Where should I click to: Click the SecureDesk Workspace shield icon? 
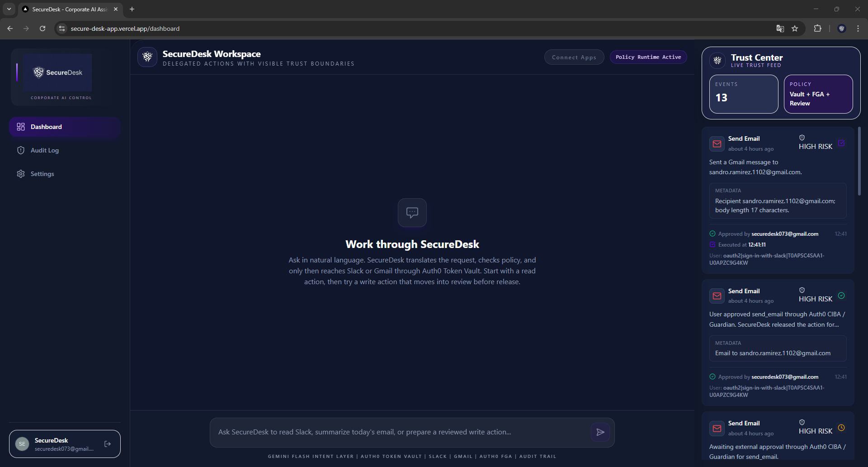(147, 57)
